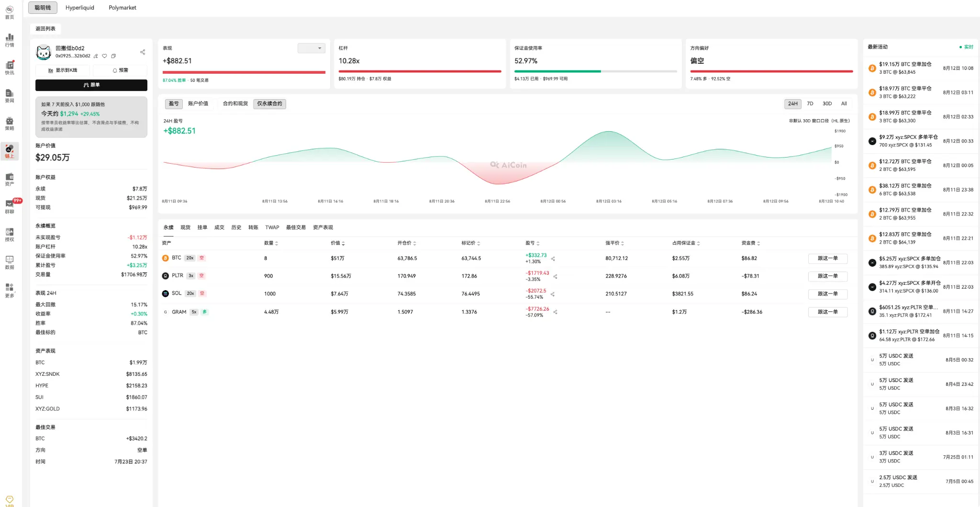Select the 链上 on-chain sidebar icon
Image resolution: width=980 pixels, height=507 pixels.
10,151
